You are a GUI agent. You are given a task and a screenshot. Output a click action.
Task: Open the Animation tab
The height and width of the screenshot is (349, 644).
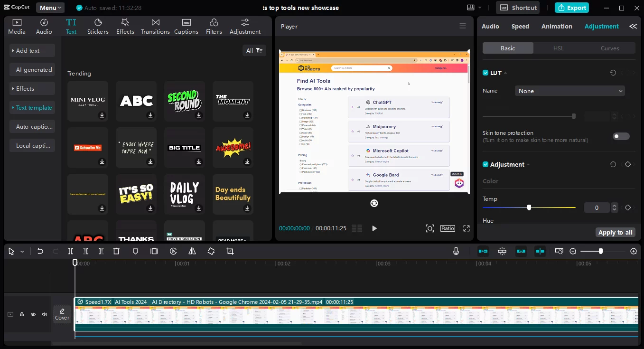(x=557, y=27)
